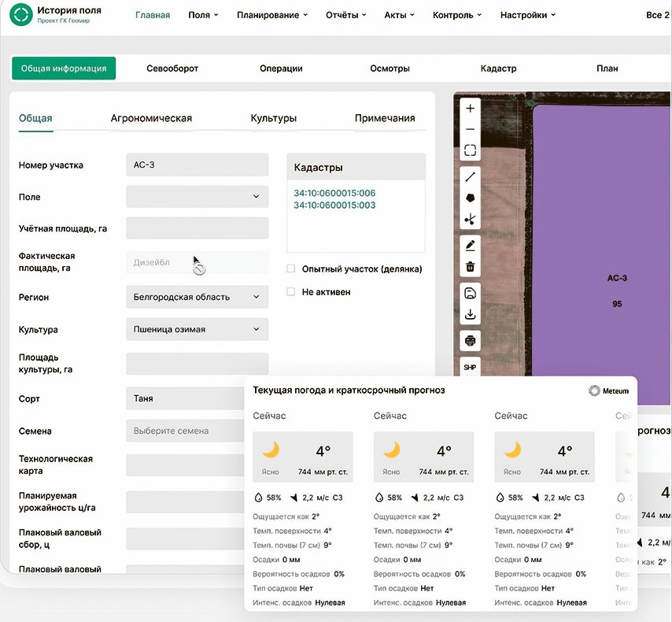Click the Плановый валовый сбор, ц field
672x622 pixels.
185,539
